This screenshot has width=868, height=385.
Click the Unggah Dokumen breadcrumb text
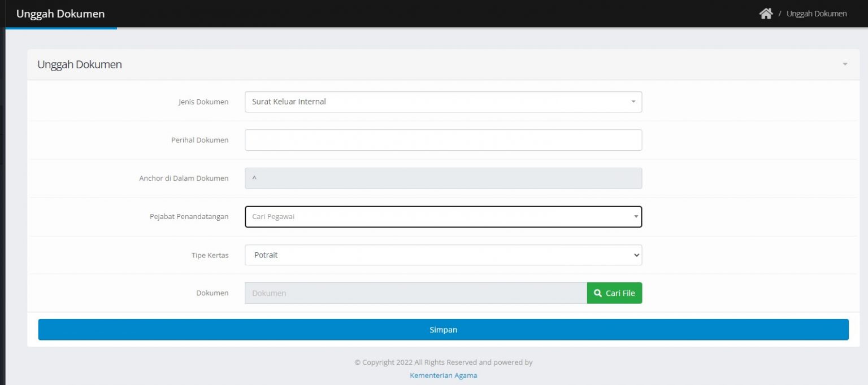816,14
